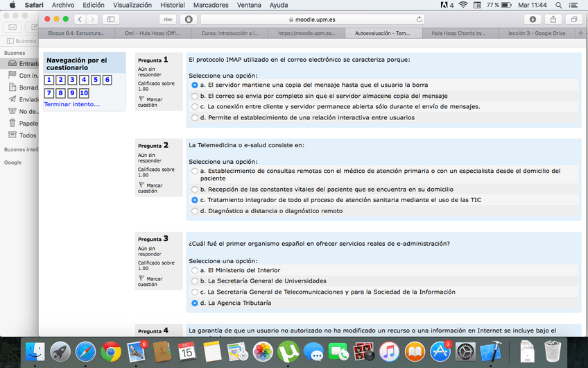Screen dimensions: 588x368
Task: Jump to question 2 in navigation
Action: pos(61,80)
